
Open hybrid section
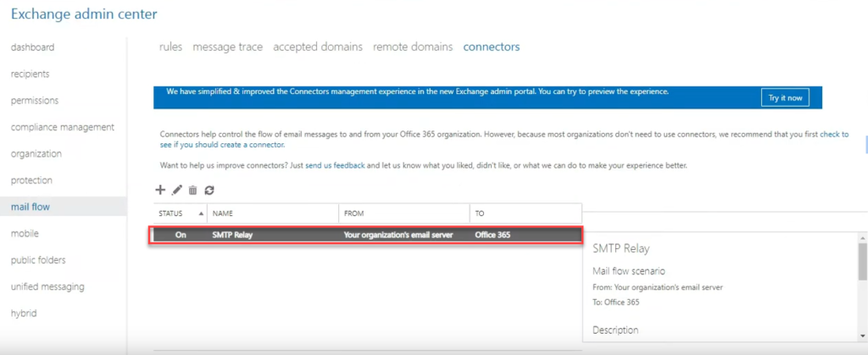24,313
